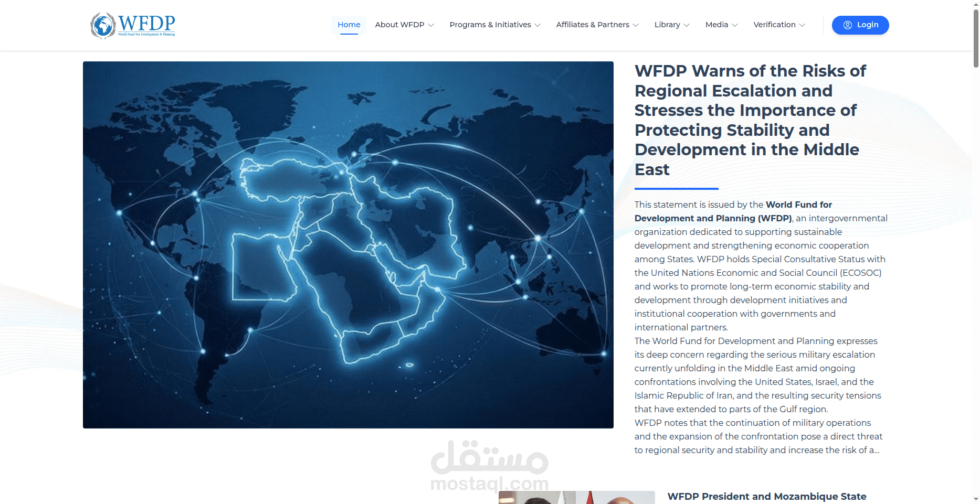Expand the About WFDP chevron arrow
Viewport: 980px width, 504px height.
[431, 25]
